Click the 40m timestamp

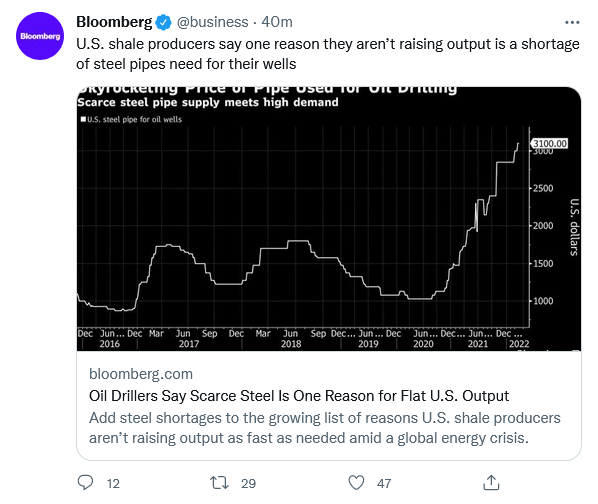pos(277,22)
